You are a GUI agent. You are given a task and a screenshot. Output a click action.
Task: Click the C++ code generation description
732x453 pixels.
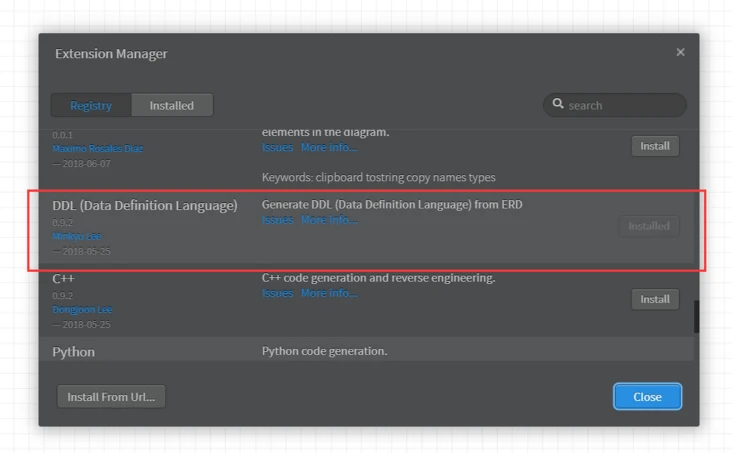pyautogui.click(x=379, y=278)
